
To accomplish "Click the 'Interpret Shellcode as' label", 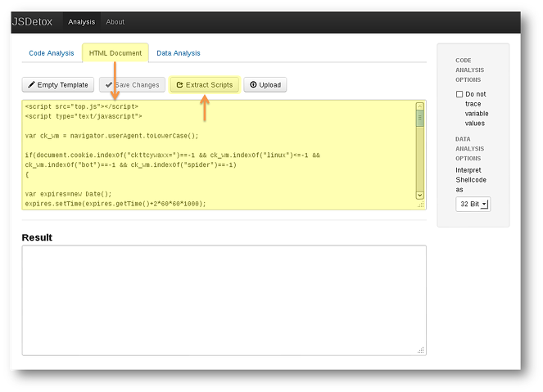I will click(471, 180).
